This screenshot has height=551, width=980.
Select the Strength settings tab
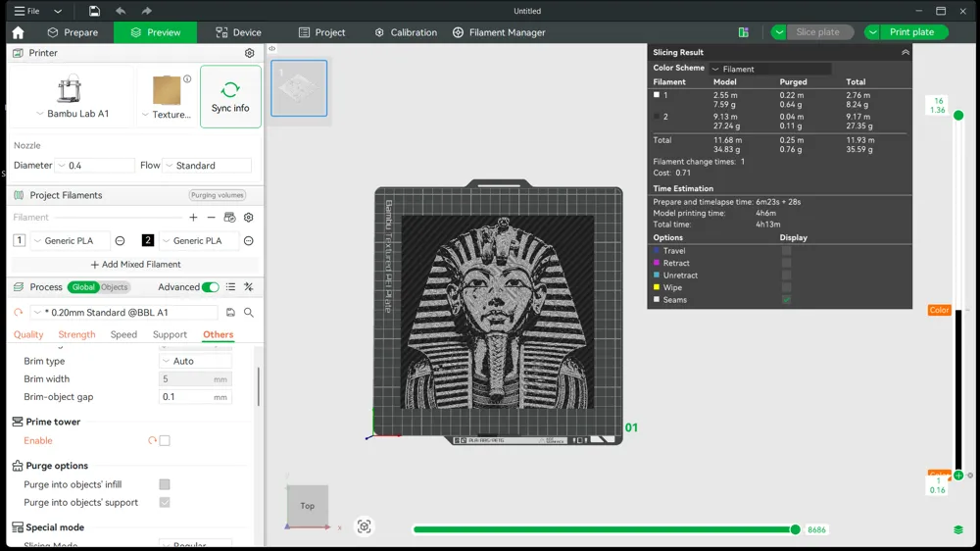tap(76, 334)
